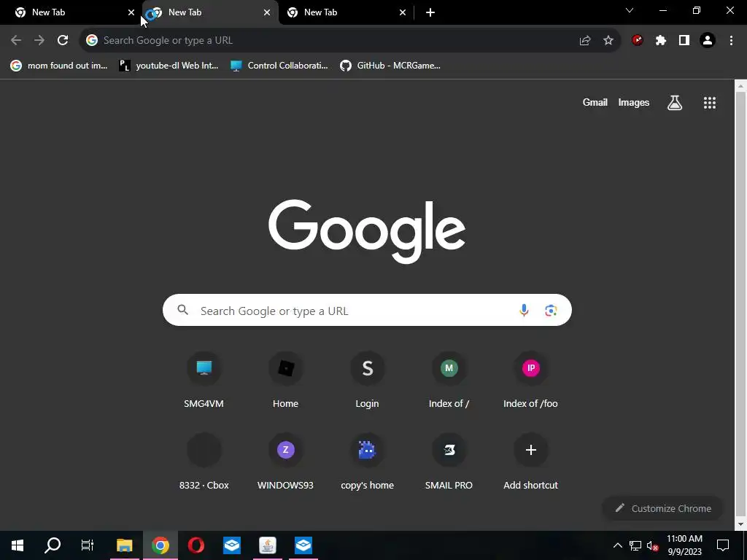Click the page scrollbar down arrow
The width and height of the screenshot is (747, 560).
740,524
